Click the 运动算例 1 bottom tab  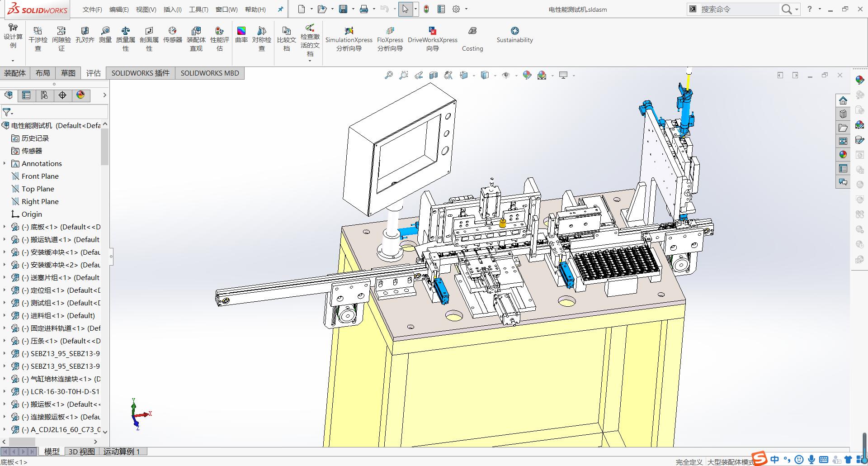[122, 451]
